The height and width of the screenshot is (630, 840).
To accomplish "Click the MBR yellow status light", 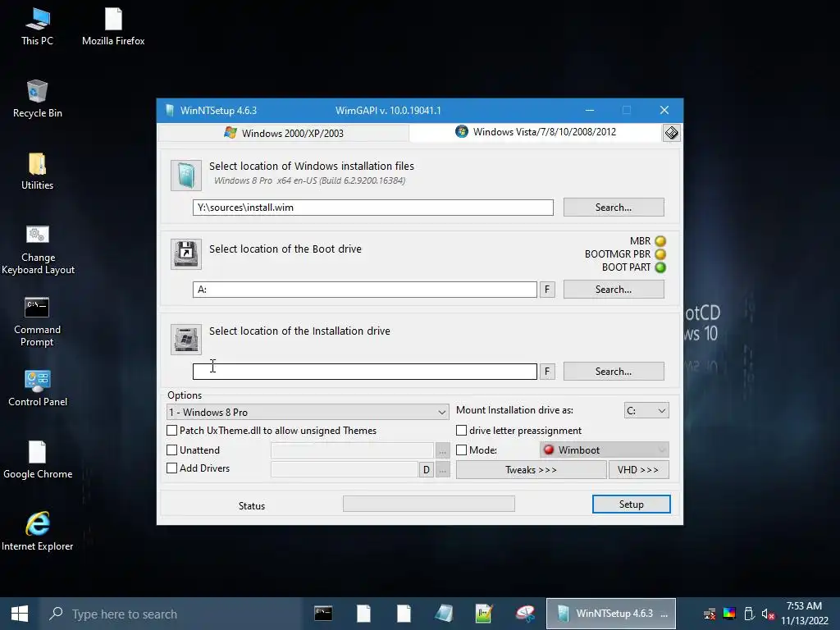I will pyautogui.click(x=660, y=241).
